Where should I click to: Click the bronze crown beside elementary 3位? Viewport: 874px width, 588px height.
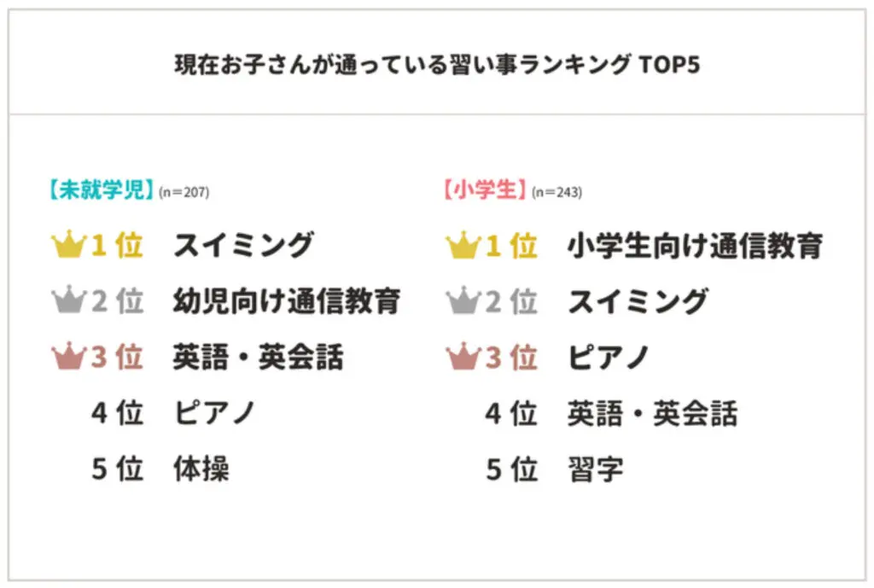(x=462, y=358)
